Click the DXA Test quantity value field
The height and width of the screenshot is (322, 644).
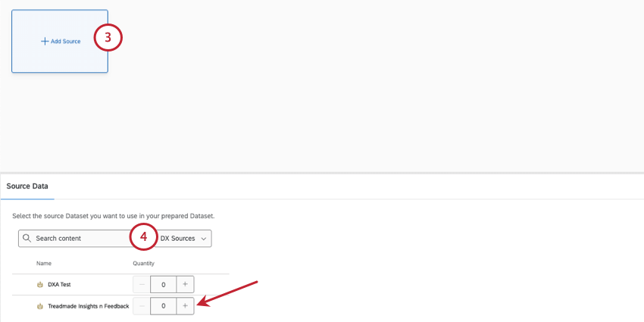coord(164,284)
